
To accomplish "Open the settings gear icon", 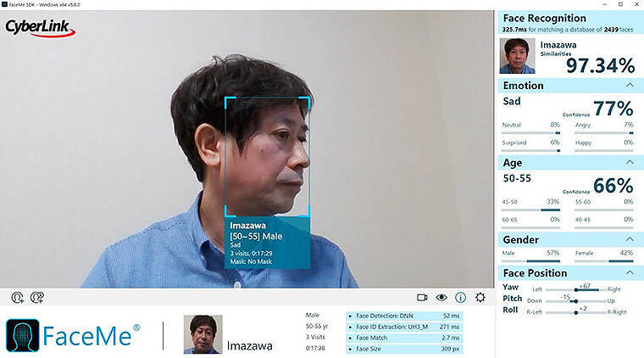I will click(x=480, y=297).
